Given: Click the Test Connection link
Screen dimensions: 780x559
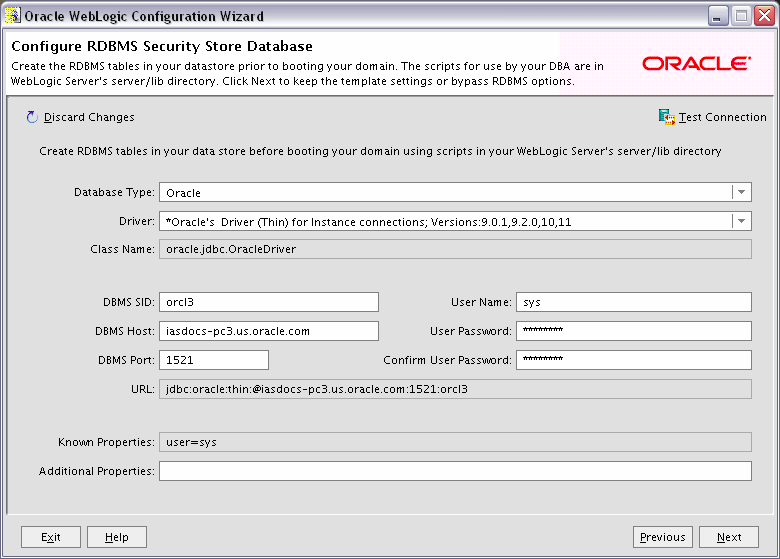Looking at the screenshot, I should 723,117.
